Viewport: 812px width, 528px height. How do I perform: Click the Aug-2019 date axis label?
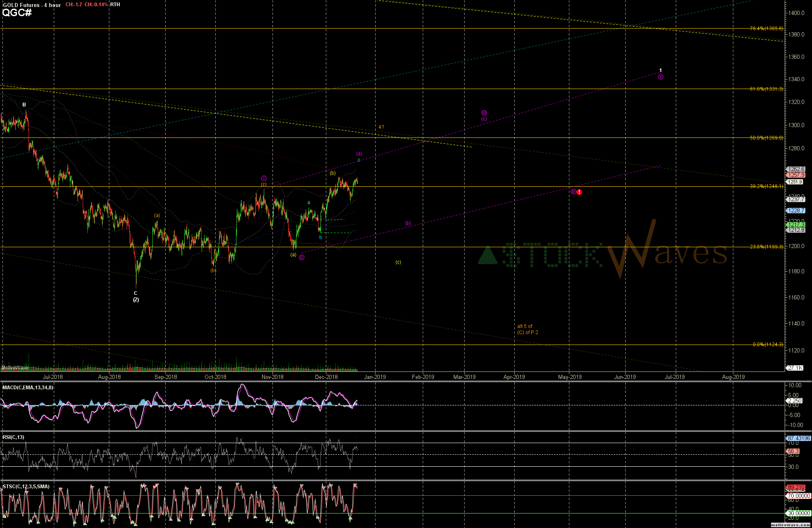click(x=733, y=377)
